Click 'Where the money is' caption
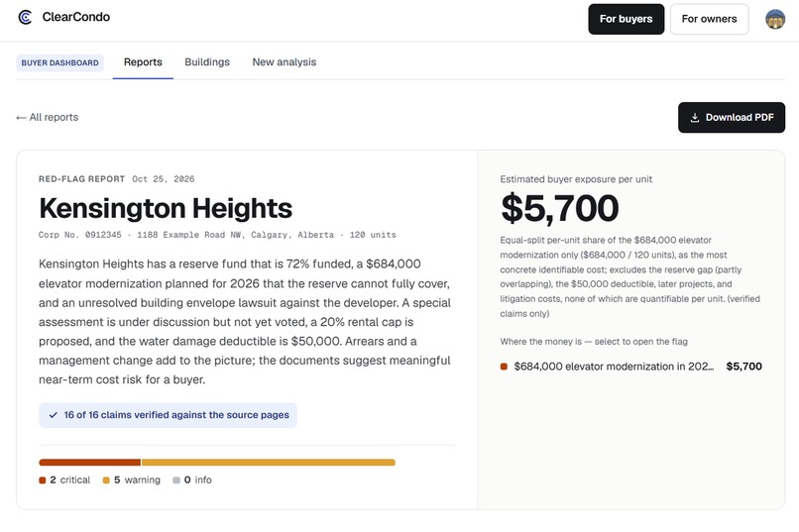Image resolution: width=799 pixels, height=532 pixels. 594,342
